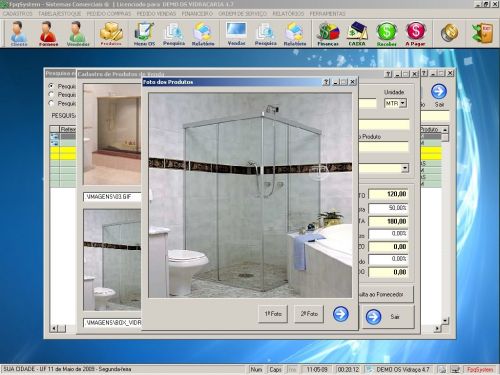Click the 1ª Foto button
Image resolution: width=500 pixels, height=375 pixels.
point(273,314)
